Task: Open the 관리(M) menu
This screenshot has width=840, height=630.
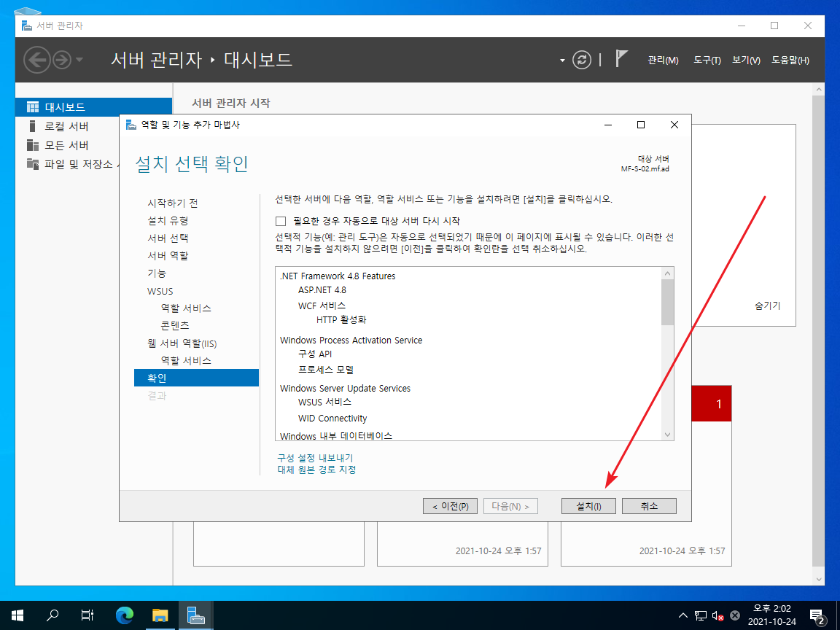Action: tap(663, 61)
